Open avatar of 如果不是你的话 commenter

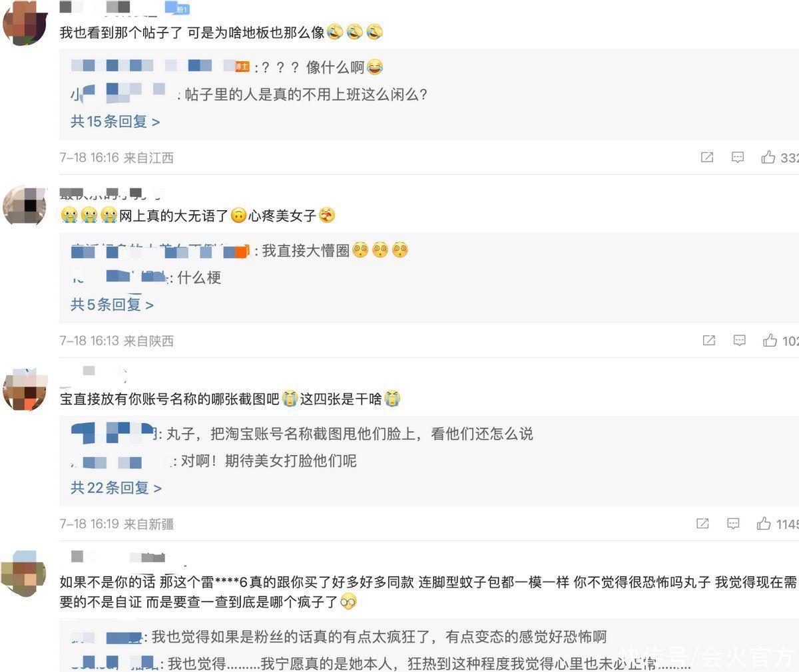coord(25,574)
